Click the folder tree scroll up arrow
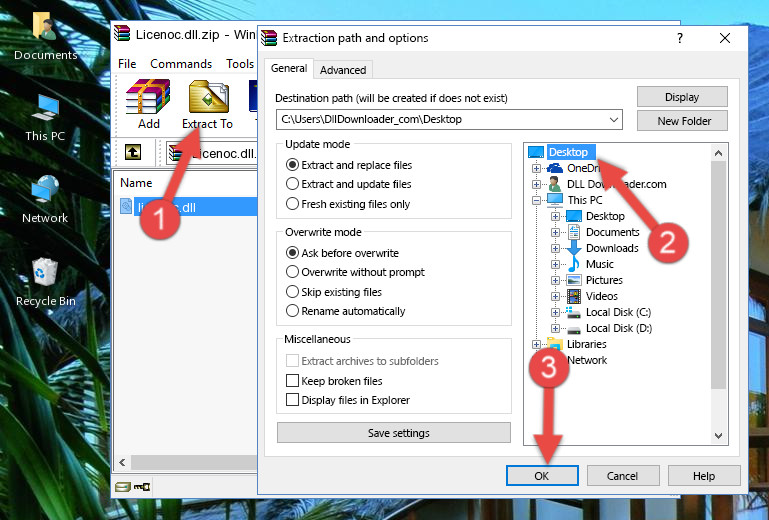Image resolution: width=769 pixels, height=520 pixels. tap(718, 154)
